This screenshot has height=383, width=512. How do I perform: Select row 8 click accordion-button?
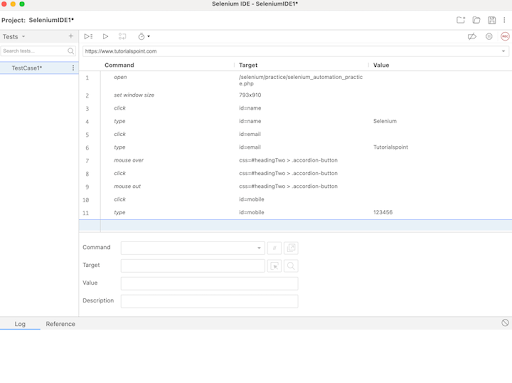(295, 173)
